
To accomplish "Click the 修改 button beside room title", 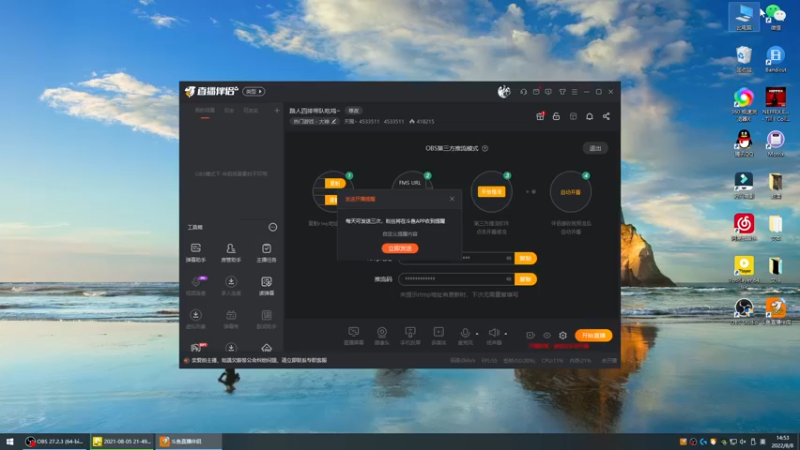I will coord(354,111).
